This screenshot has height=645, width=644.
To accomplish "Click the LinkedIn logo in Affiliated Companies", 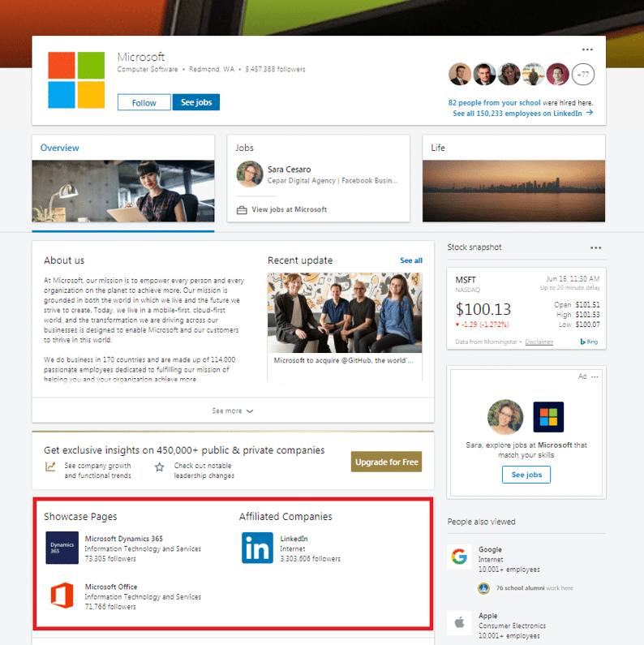I will click(257, 548).
